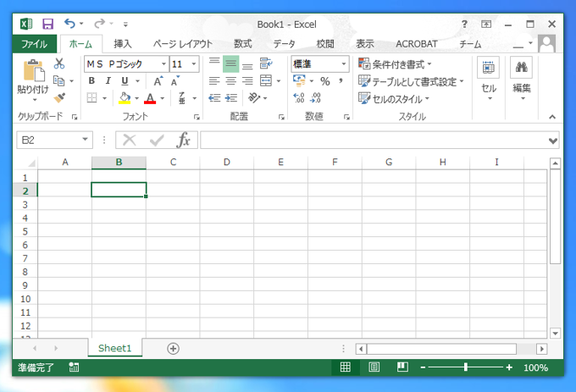The image size is (576, 392).
Task: Save the workbook with the floppy icon
Action: [x=47, y=25]
